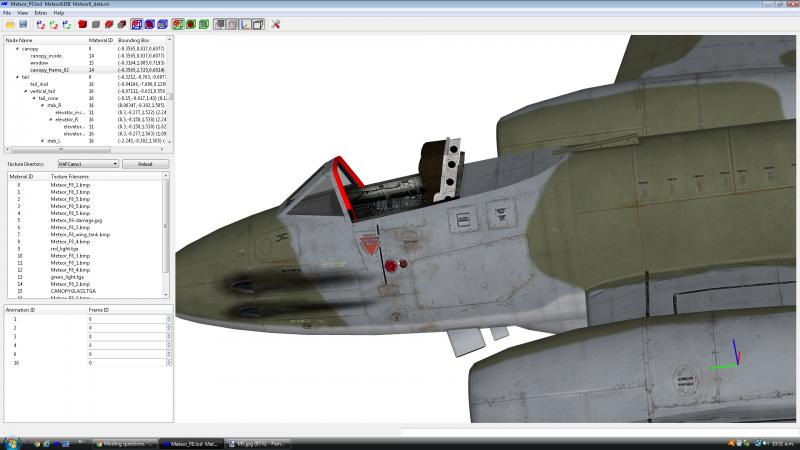Click the green-framed red sphere icon

[191, 24]
